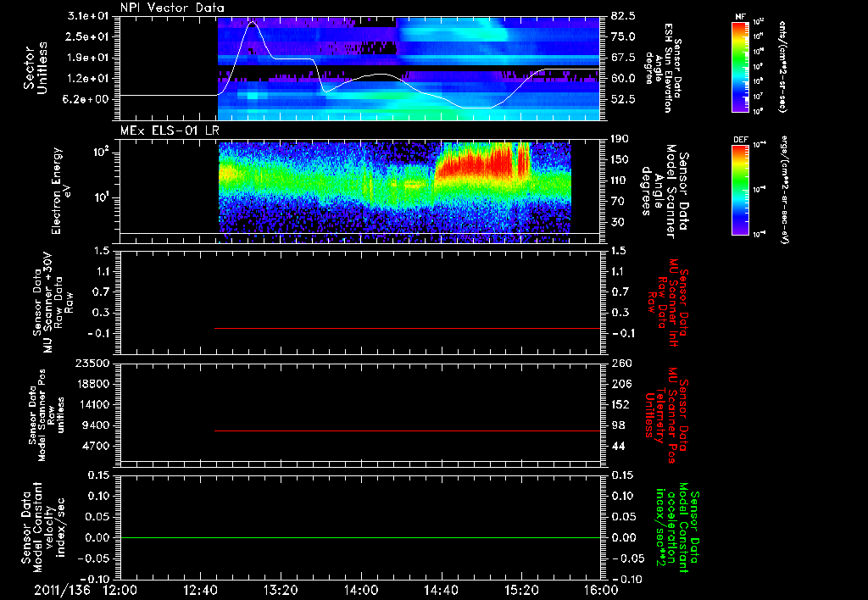Click the red "MU Scanner Pos Telemetry" label

point(667,415)
